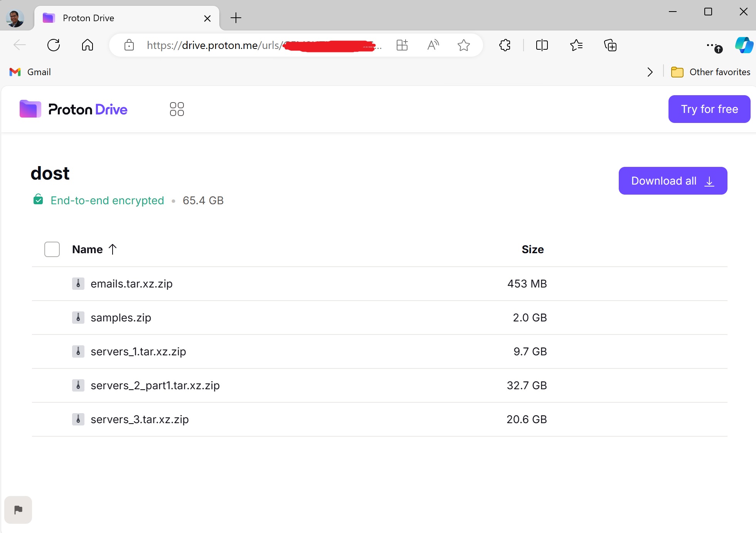The image size is (756, 533).
Task: Open a new browser tab
Action: pos(236,18)
